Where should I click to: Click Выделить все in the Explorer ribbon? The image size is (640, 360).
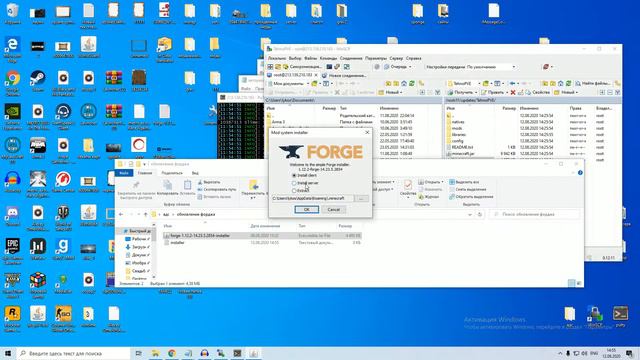click(464, 182)
